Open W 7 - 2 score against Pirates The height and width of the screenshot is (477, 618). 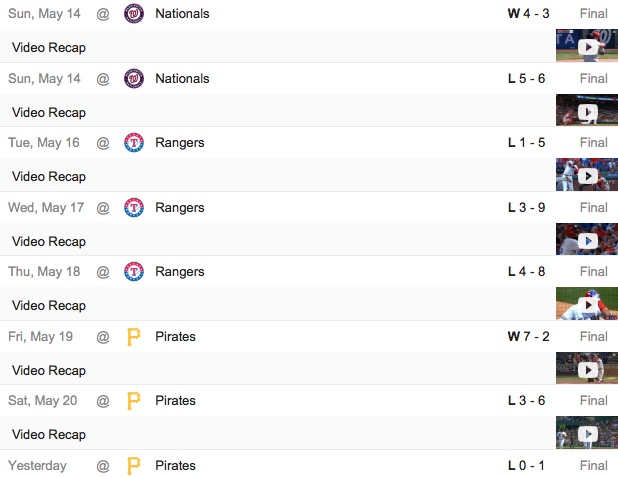pyautogui.click(x=526, y=337)
